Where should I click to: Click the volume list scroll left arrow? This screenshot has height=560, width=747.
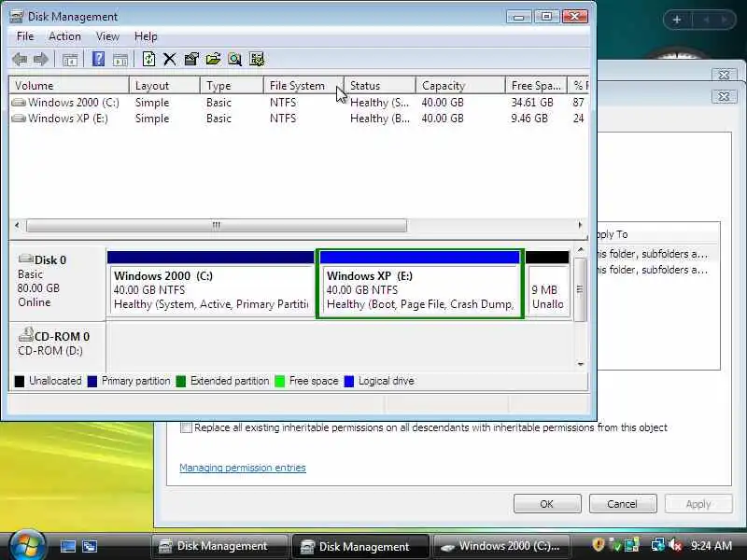(x=17, y=225)
